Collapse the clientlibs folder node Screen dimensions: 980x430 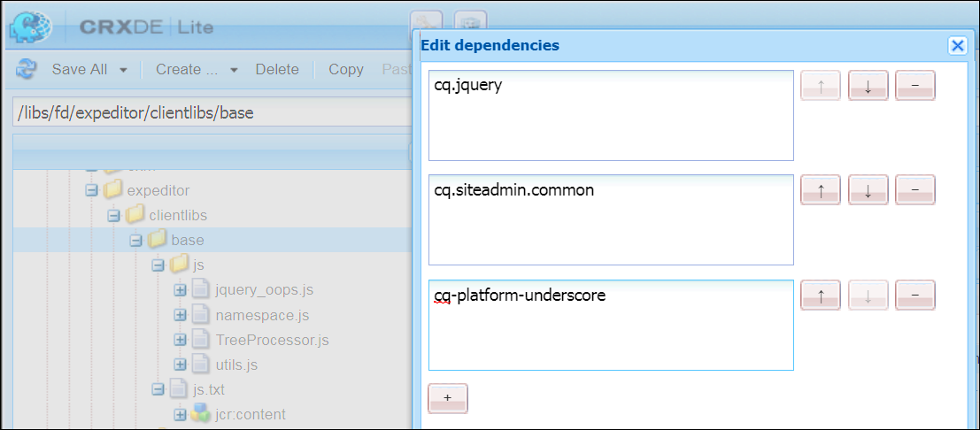[x=112, y=215]
